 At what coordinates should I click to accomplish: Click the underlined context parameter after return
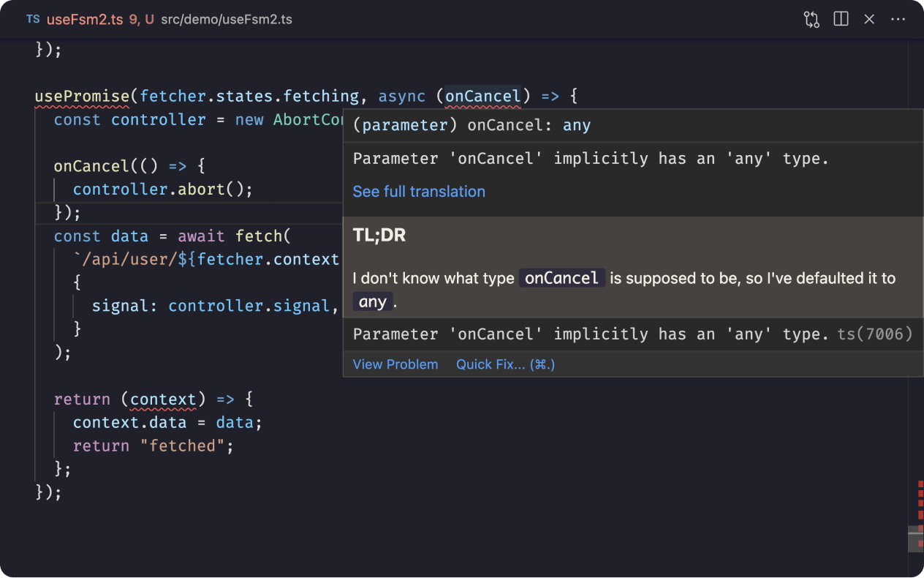(x=163, y=399)
